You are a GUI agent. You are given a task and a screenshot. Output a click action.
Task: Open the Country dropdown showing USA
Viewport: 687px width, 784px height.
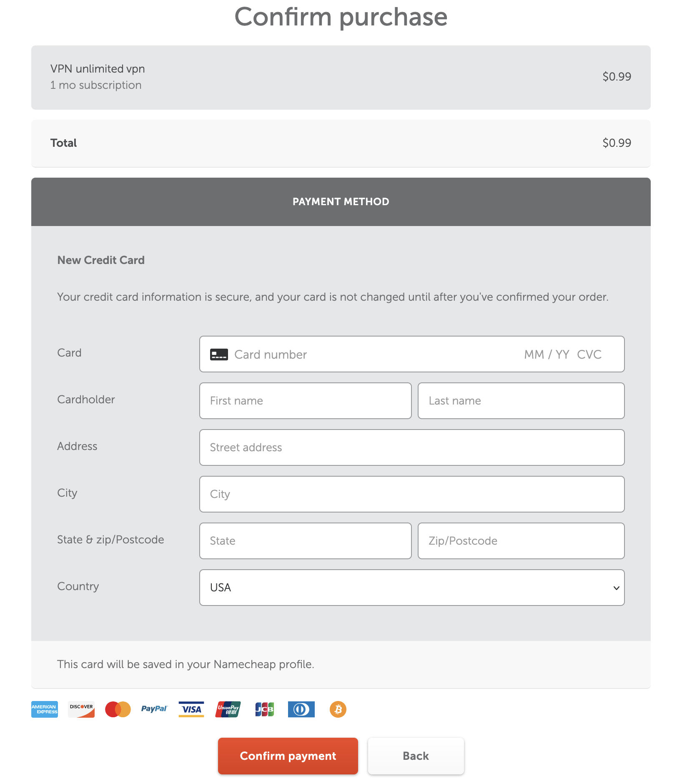coord(412,588)
